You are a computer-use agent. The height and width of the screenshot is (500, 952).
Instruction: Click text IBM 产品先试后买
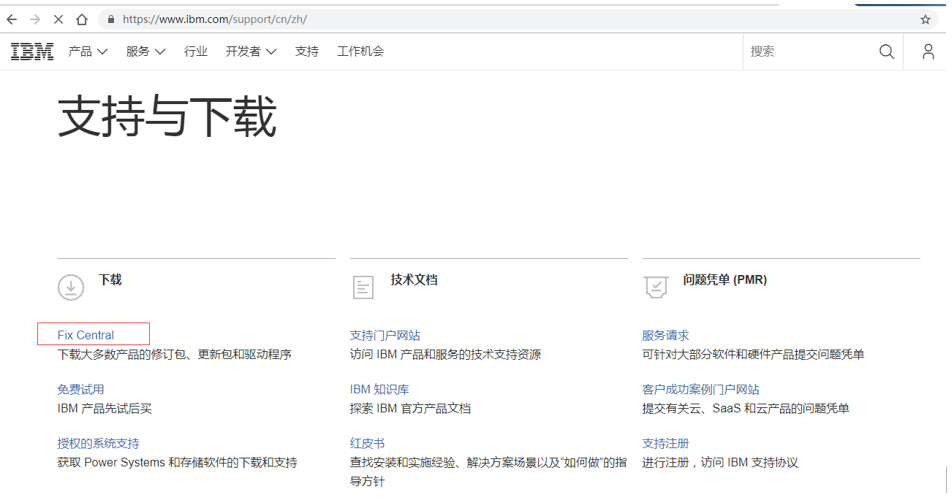[x=104, y=408]
